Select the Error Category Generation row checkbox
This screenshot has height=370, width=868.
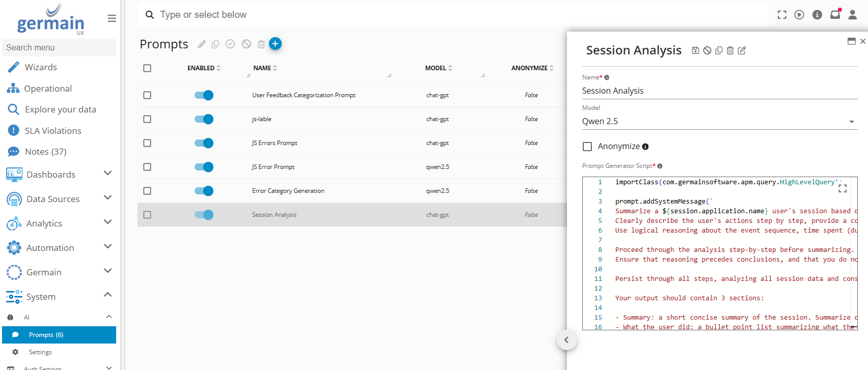tap(147, 191)
